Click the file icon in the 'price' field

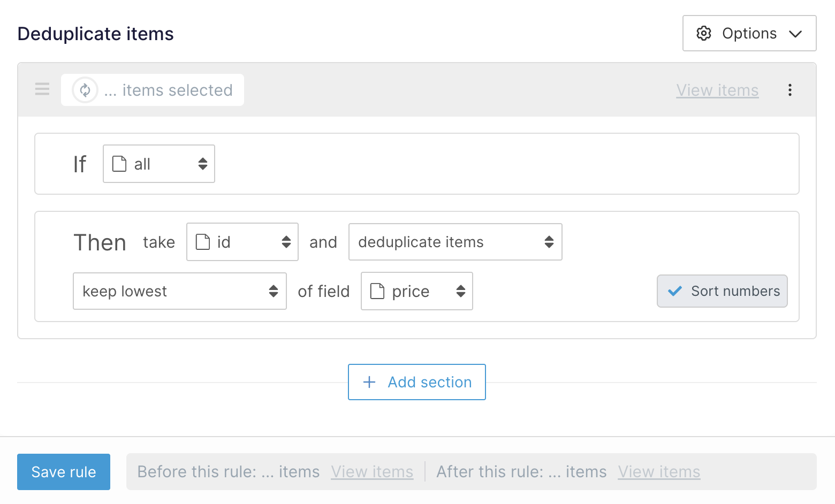pos(377,291)
